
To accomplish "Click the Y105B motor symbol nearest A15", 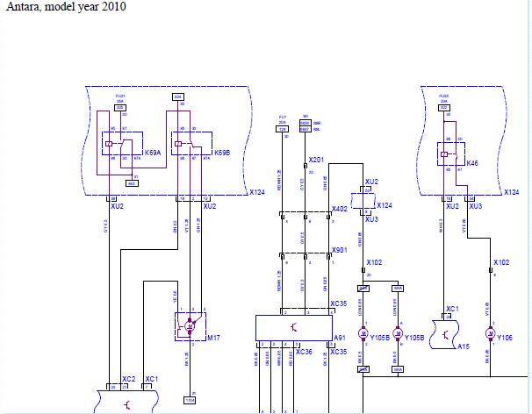I will coord(398,333).
